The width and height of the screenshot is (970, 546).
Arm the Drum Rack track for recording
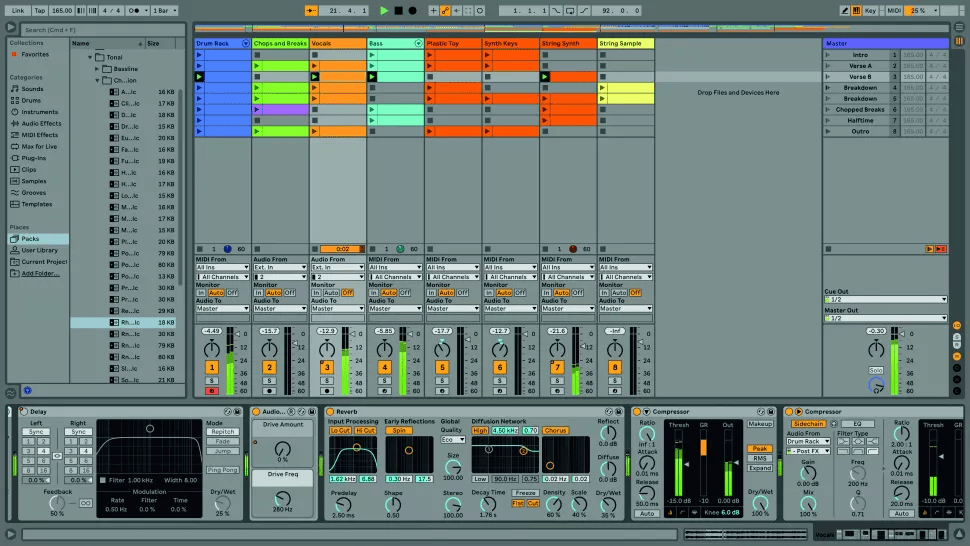pos(211,390)
